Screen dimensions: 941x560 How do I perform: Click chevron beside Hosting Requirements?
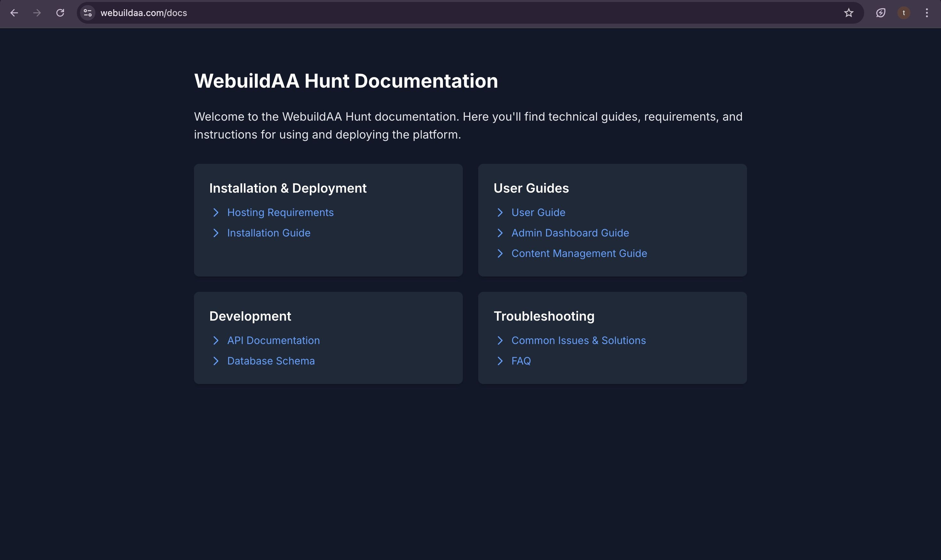(x=216, y=212)
